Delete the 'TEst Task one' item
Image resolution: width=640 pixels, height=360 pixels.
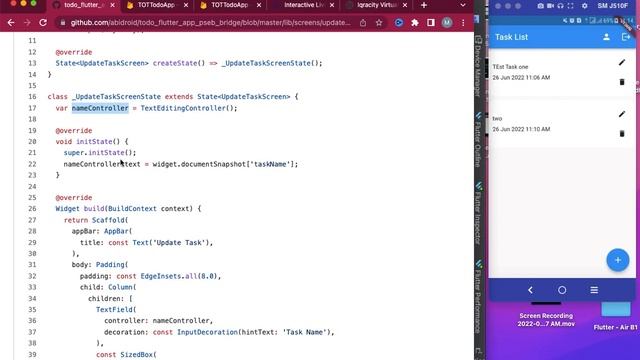(x=622, y=82)
